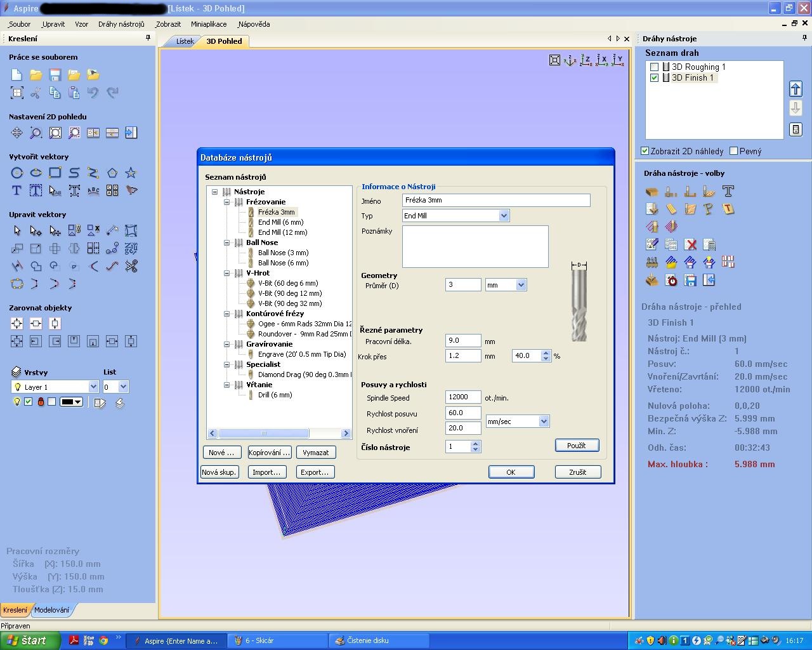Uncheck the 3D Finish 1 toolpath
Image resolution: width=812 pixels, height=650 pixels.
655,77
